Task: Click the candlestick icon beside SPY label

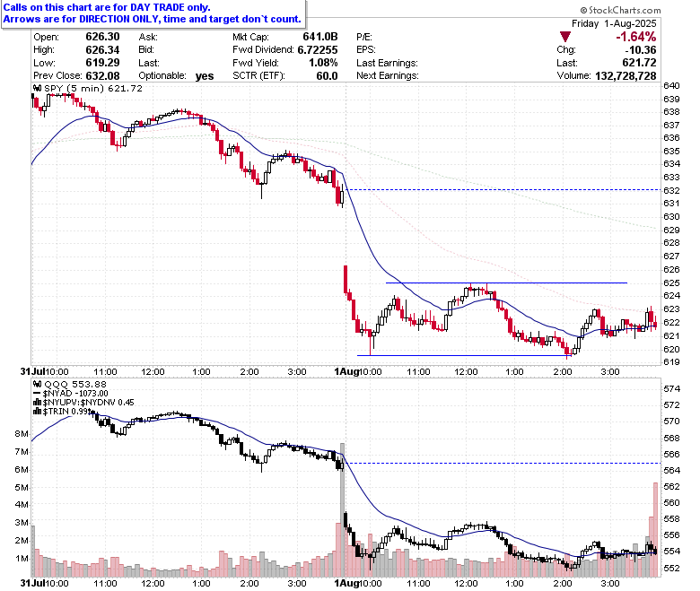Action: coord(38,88)
